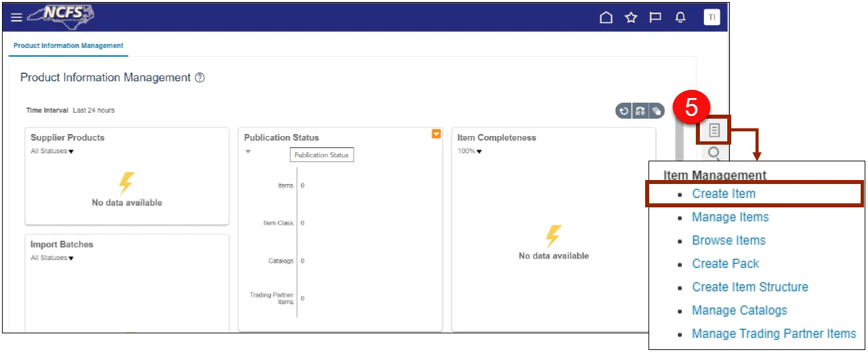Open the hamburger navigator menu
The image size is (868, 352).
[16, 17]
